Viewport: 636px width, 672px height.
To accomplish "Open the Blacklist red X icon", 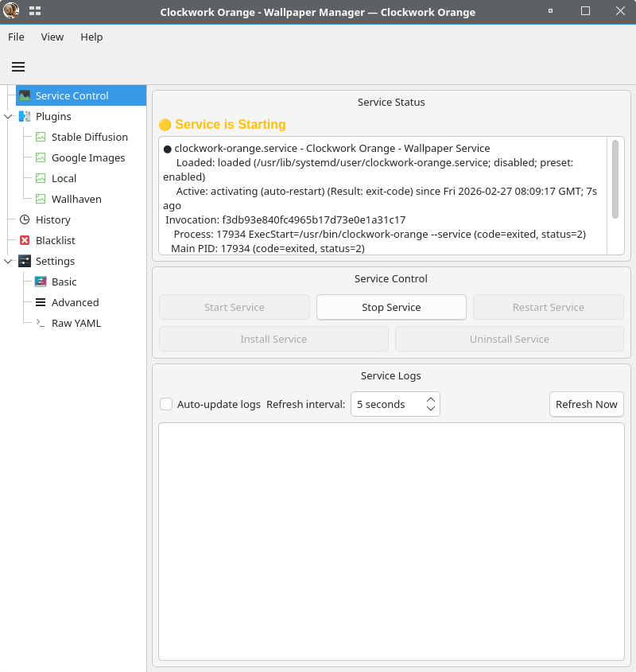I will 25,240.
